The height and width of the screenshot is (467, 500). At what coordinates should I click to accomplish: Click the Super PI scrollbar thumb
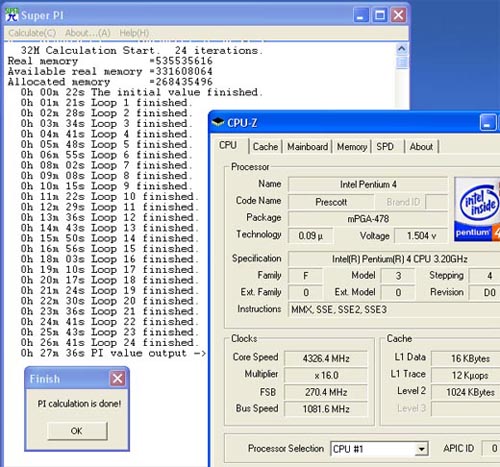tap(402, 62)
